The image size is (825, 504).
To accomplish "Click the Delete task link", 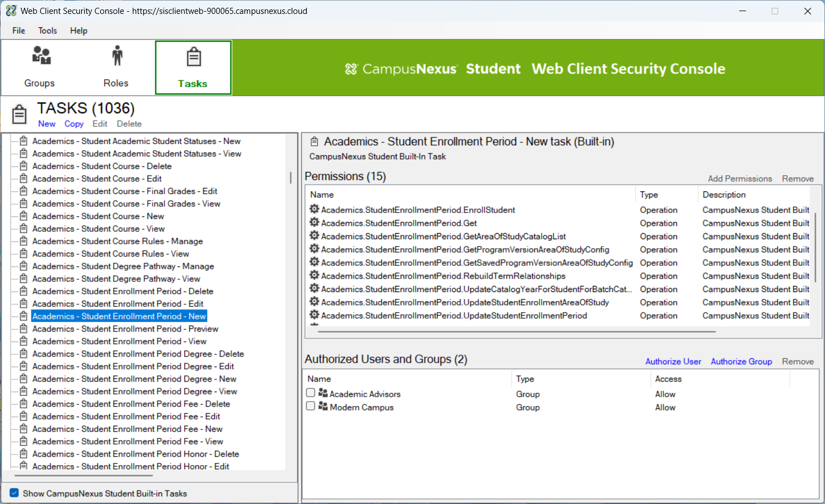I will [129, 123].
